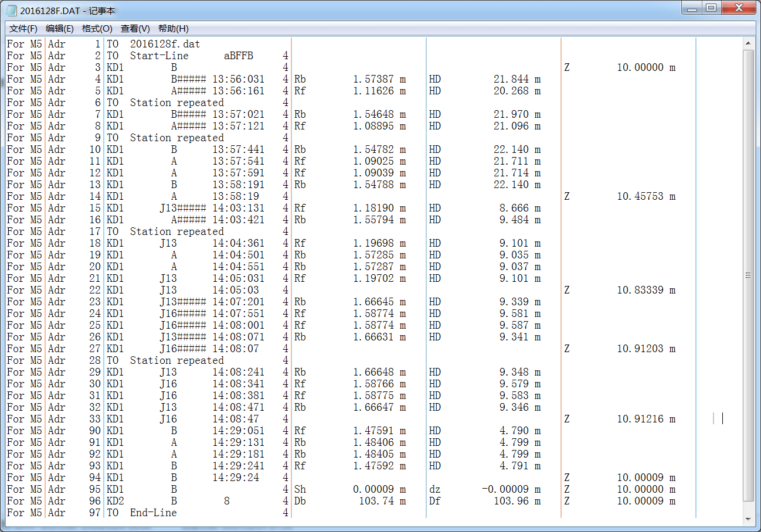Minimize the Notepad window
Image resolution: width=761 pixels, height=532 pixels.
point(692,9)
